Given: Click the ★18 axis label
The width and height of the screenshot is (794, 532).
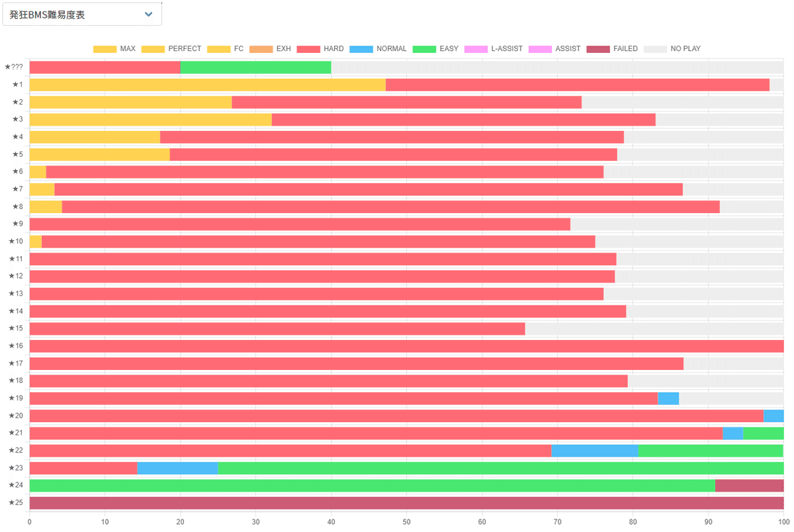Looking at the screenshot, I should tap(15, 381).
